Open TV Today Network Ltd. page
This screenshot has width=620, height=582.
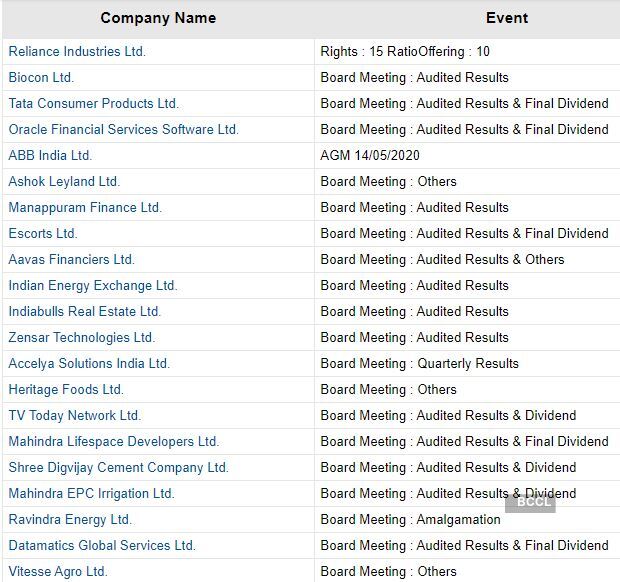tap(75, 416)
